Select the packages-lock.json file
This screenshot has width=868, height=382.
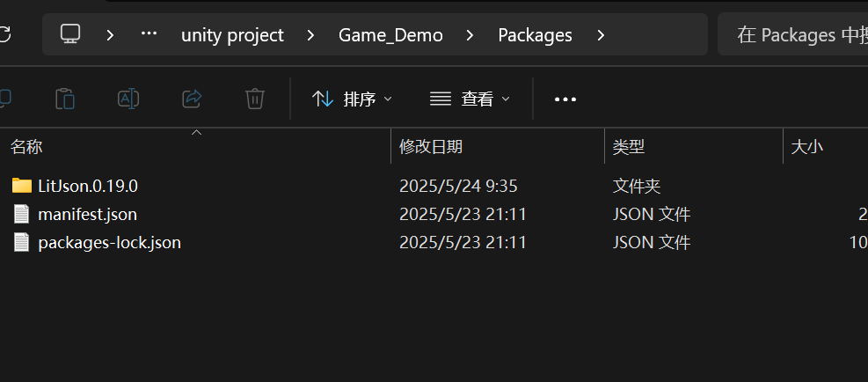coord(109,242)
